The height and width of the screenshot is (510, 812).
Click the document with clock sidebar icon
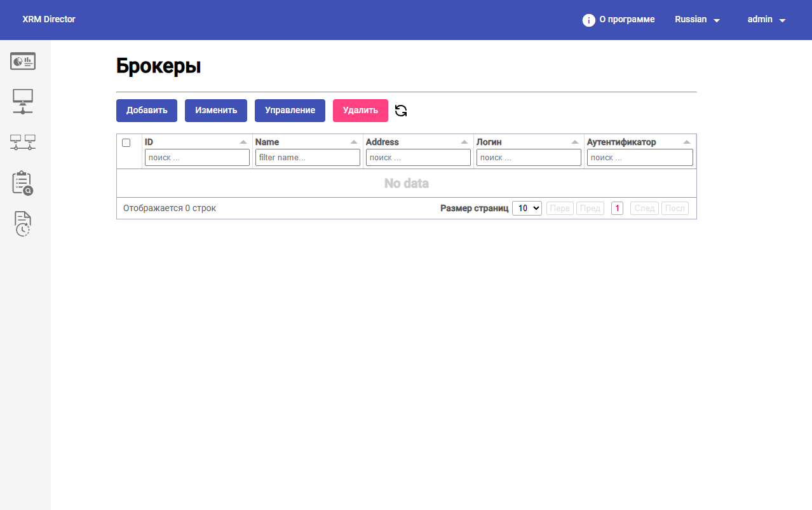pos(23,224)
